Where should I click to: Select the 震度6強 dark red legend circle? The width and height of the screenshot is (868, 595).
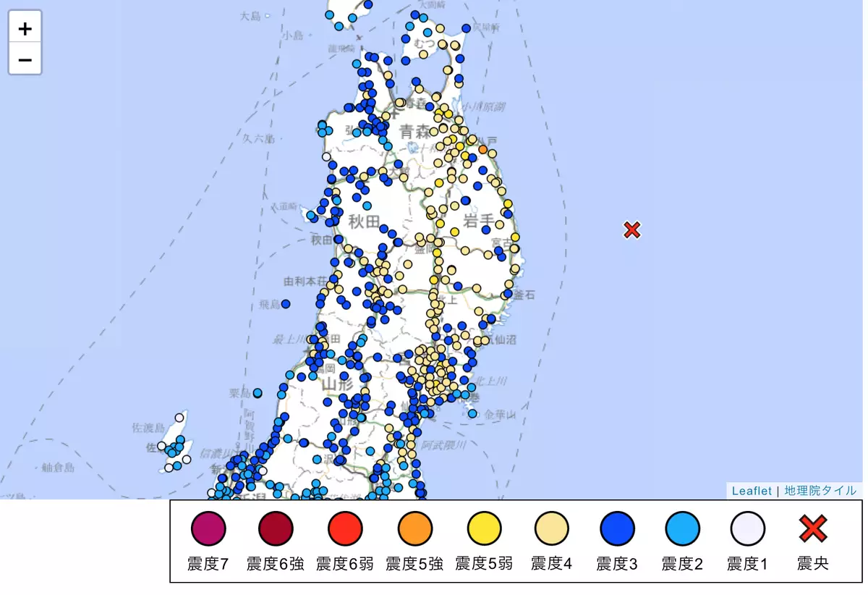coord(276,528)
